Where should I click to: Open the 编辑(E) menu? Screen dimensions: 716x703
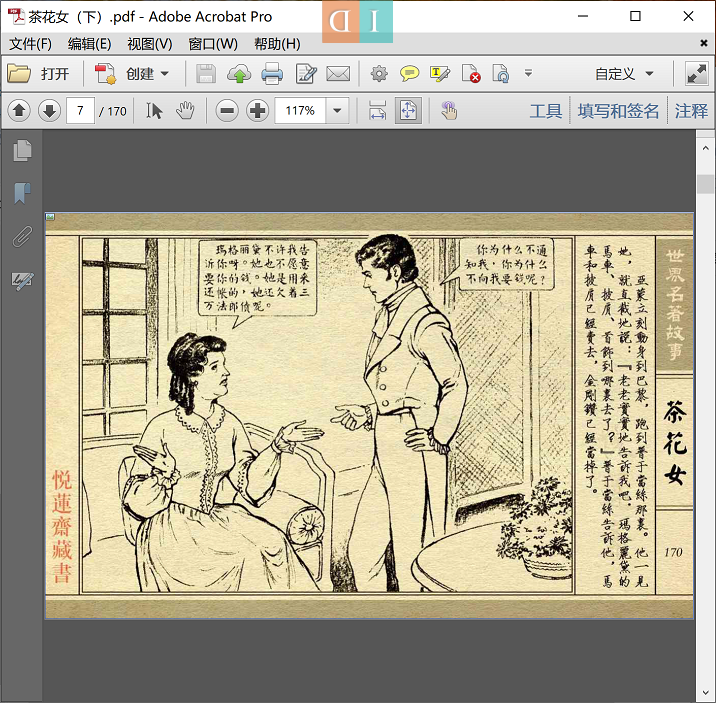tap(89, 44)
